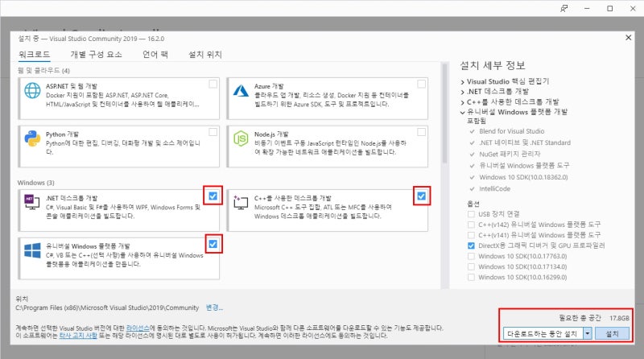Click the Universal Windows Platform logo icon

coord(32,250)
